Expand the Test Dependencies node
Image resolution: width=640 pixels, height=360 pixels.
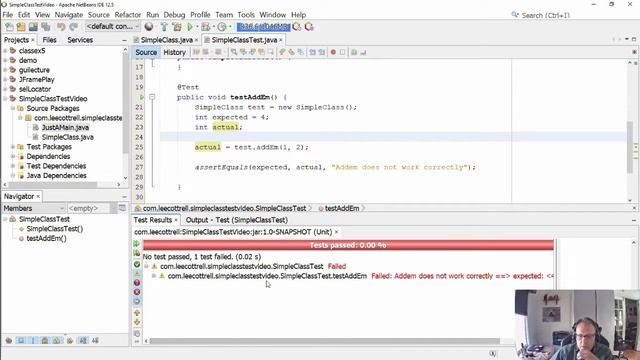click(x=13, y=166)
